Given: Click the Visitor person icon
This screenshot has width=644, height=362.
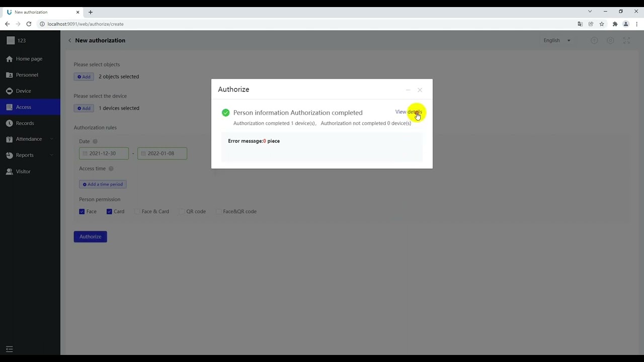Looking at the screenshot, I should coord(9,171).
